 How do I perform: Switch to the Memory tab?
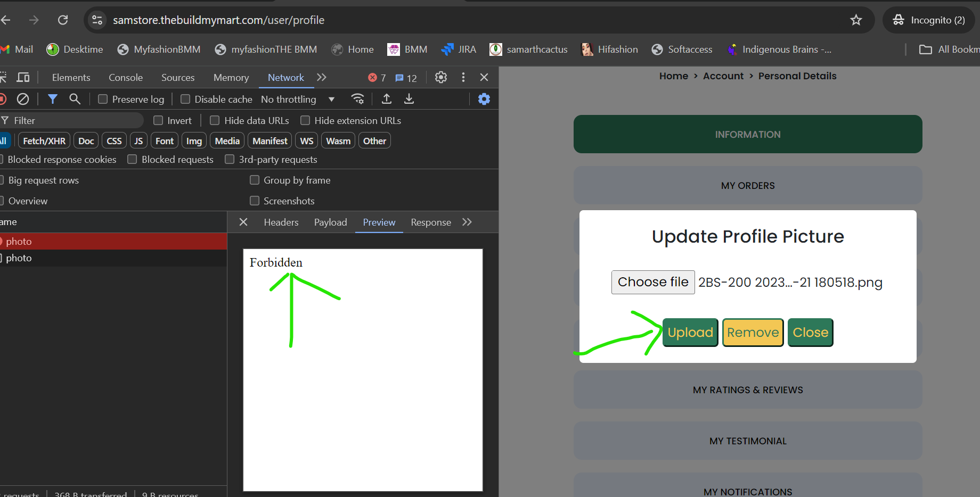[x=231, y=78]
